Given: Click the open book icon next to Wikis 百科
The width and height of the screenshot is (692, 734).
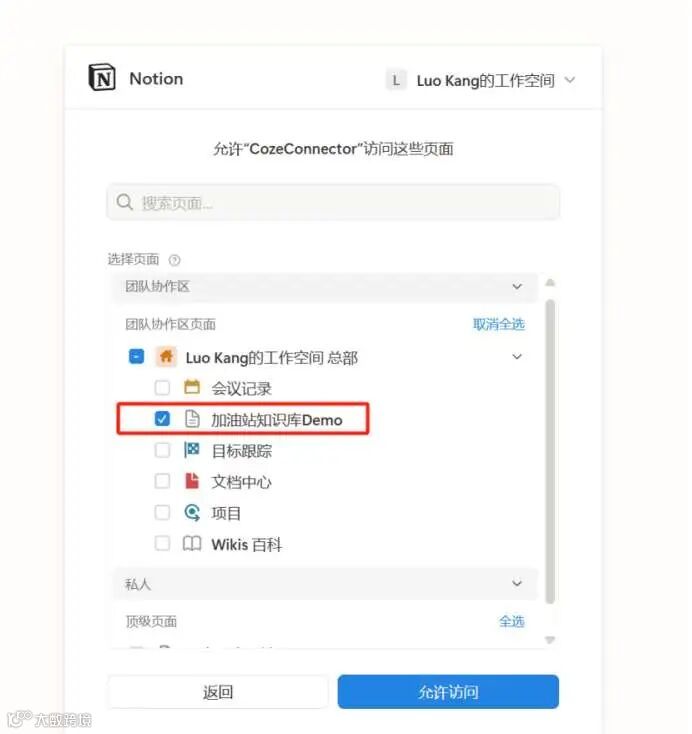Looking at the screenshot, I should [191, 543].
